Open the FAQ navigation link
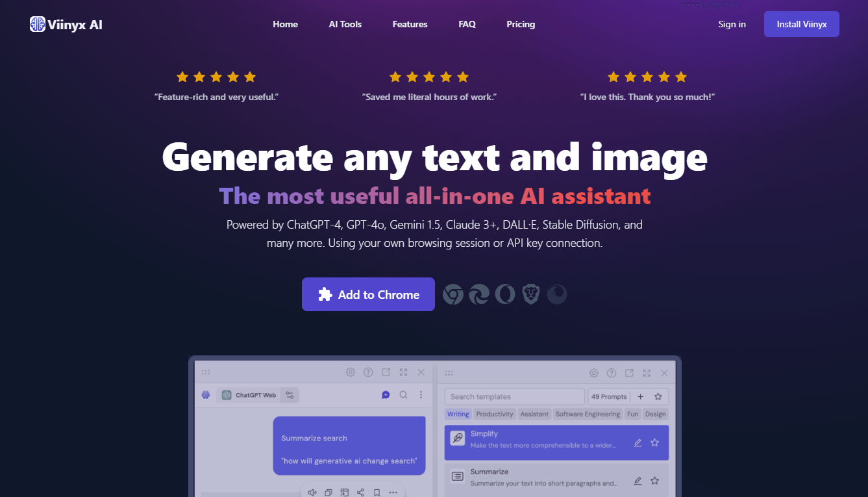 point(467,24)
